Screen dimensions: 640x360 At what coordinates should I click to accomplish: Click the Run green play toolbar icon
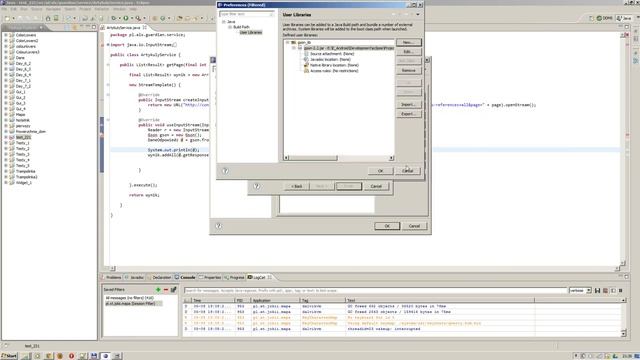(x=126, y=18)
